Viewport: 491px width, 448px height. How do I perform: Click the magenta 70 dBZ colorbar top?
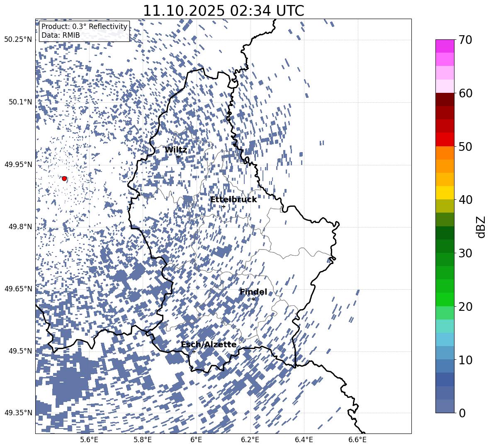[x=445, y=46]
